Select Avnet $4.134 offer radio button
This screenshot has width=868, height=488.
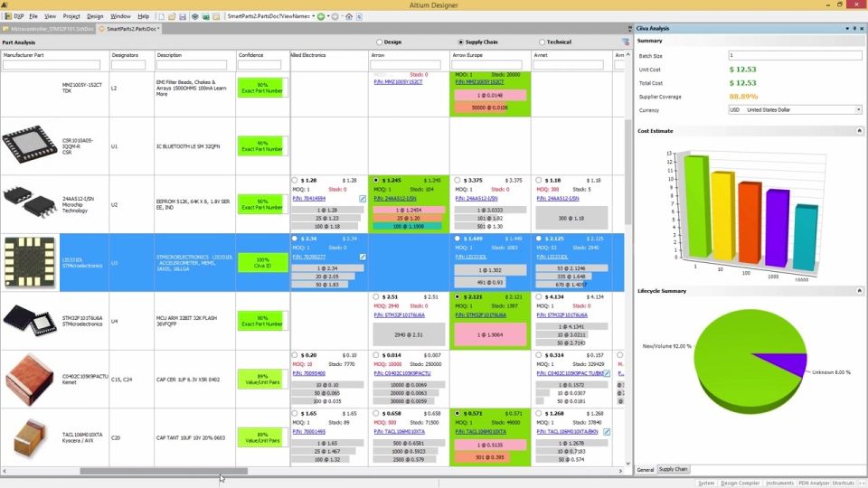539,297
